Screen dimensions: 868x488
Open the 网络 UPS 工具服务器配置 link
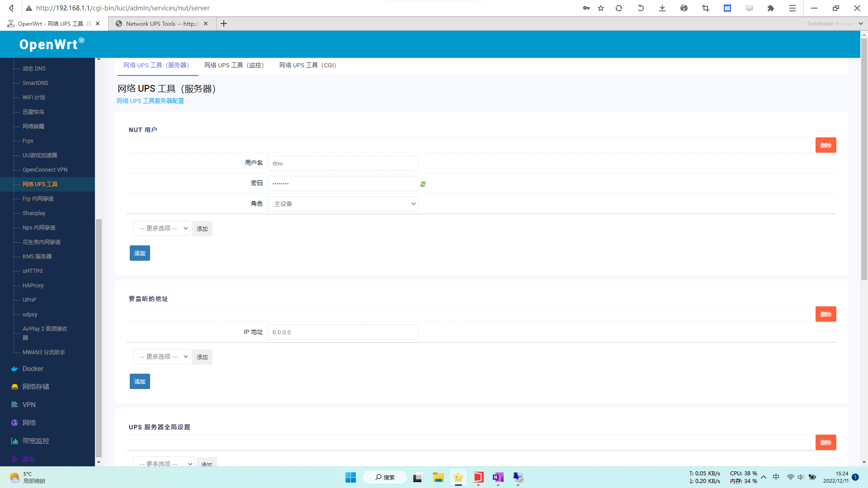pyautogui.click(x=150, y=101)
